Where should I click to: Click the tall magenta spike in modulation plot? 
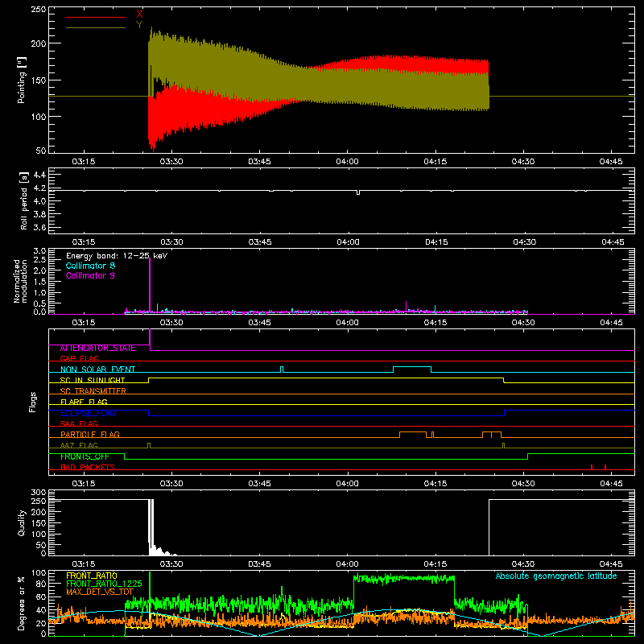tap(150, 286)
